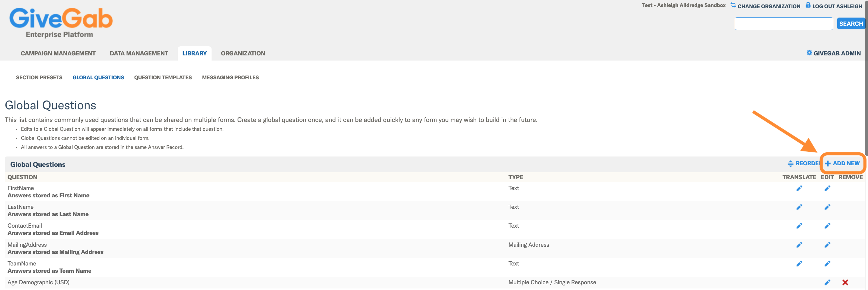Edit the TeamName question
This screenshot has width=868, height=290.
[x=827, y=264]
